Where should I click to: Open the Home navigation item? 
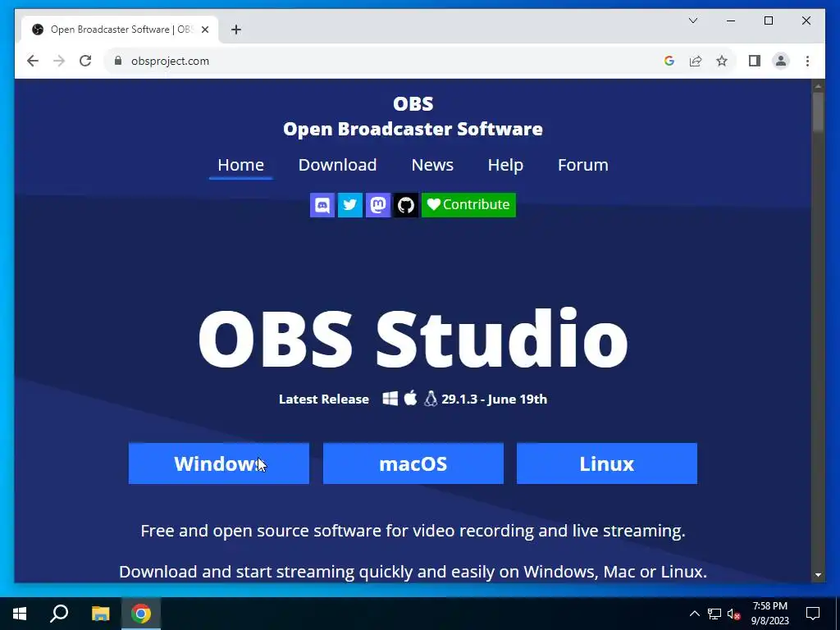click(240, 165)
